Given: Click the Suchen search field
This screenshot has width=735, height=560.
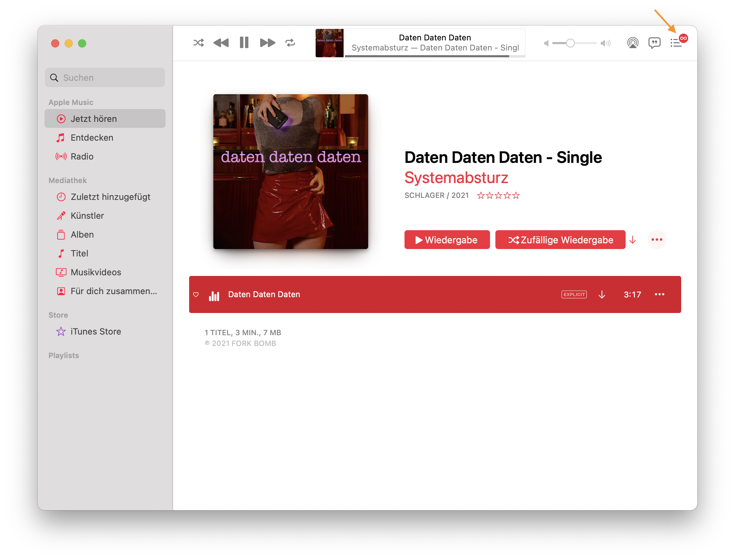Looking at the screenshot, I should click(x=105, y=78).
